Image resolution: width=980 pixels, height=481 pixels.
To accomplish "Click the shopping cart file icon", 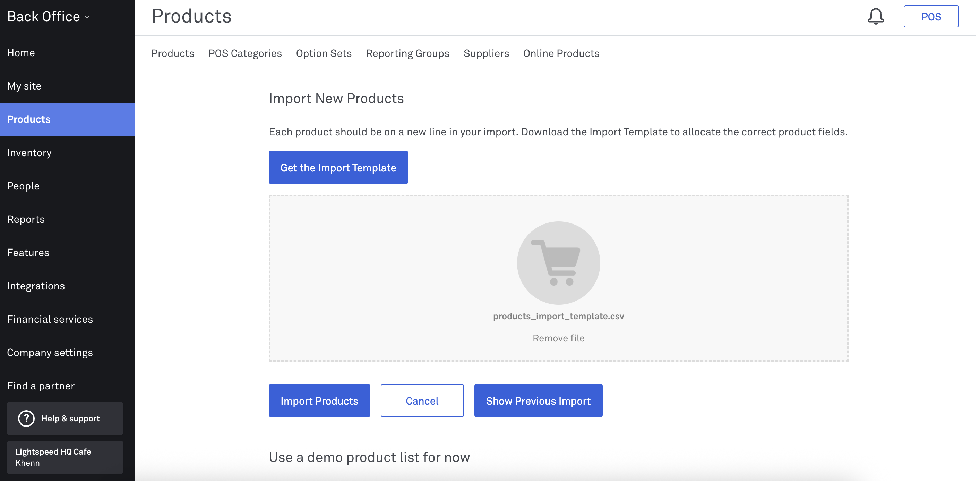I will click(x=558, y=263).
